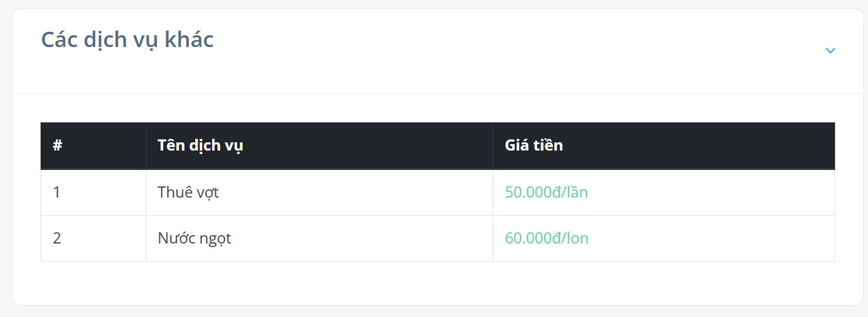868x317 pixels.
Task: Collapse the Các dịch vụ khác section chevron
Action: pyautogui.click(x=830, y=51)
